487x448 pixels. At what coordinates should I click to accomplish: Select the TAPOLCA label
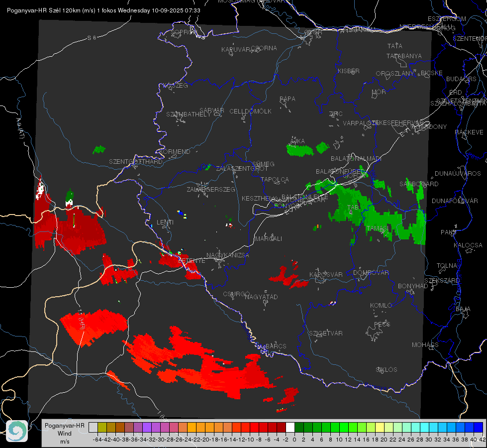(x=275, y=179)
